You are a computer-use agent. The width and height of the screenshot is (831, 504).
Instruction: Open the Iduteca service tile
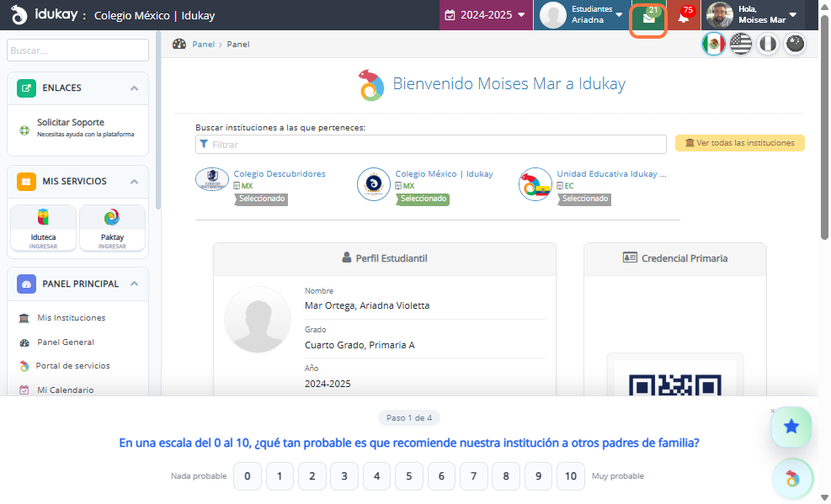(44, 228)
